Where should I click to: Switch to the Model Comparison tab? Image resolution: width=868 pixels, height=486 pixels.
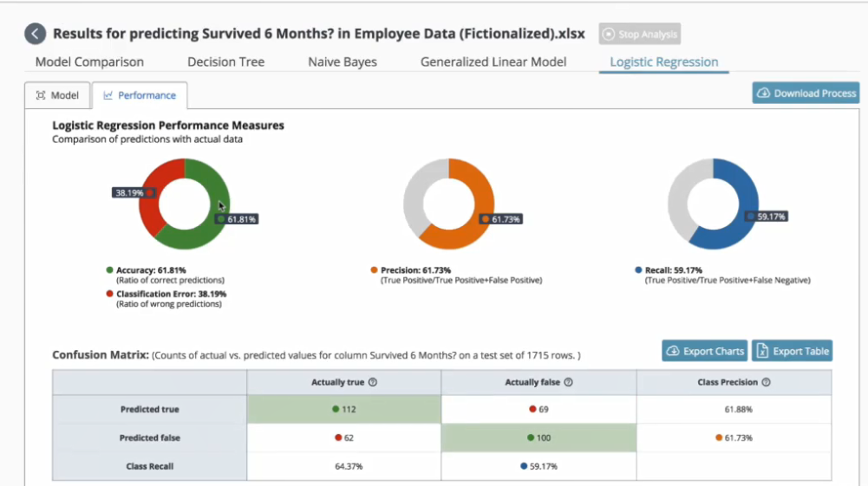(89, 62)
